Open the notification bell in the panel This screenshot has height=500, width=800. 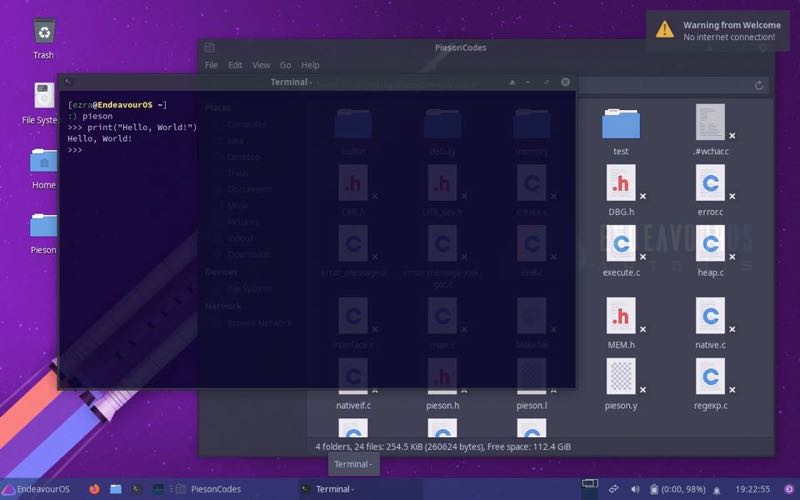click(x=717, y=490)
